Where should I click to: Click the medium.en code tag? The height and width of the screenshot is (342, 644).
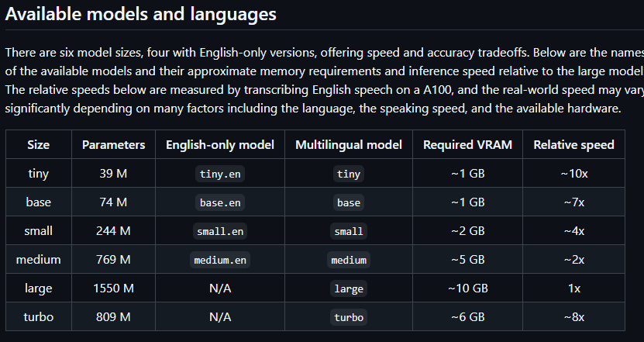220,261
